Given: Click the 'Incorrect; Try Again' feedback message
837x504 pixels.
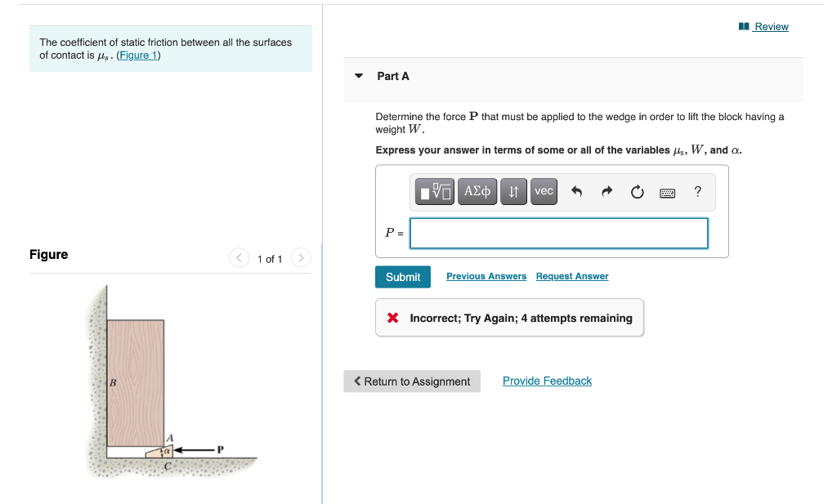Looking at the screenshot, I should pos(510,318).
